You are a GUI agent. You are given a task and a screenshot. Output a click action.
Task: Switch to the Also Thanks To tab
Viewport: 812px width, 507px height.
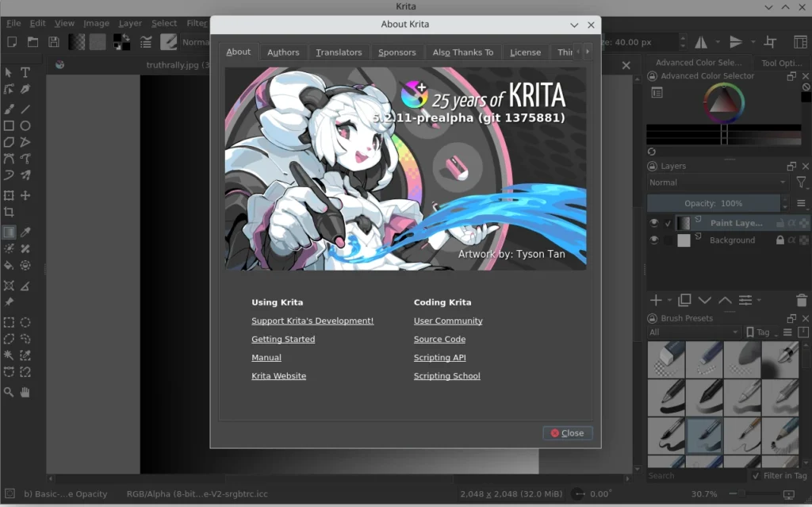tap(463, 52)
